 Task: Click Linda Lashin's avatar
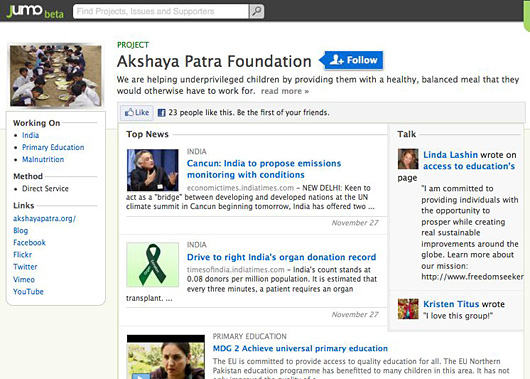408,159
